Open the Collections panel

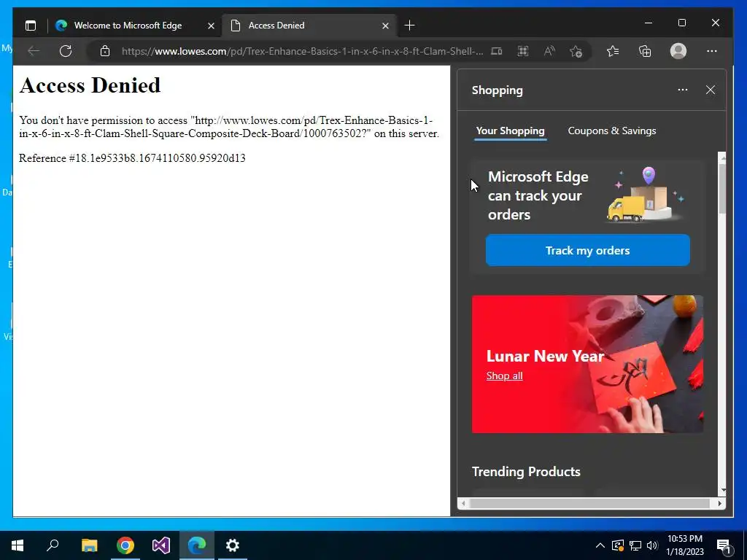(x=645, y=51)
